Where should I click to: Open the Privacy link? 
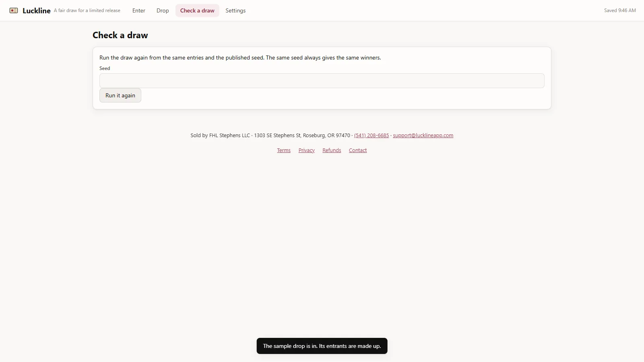click(x=307, y=150)
